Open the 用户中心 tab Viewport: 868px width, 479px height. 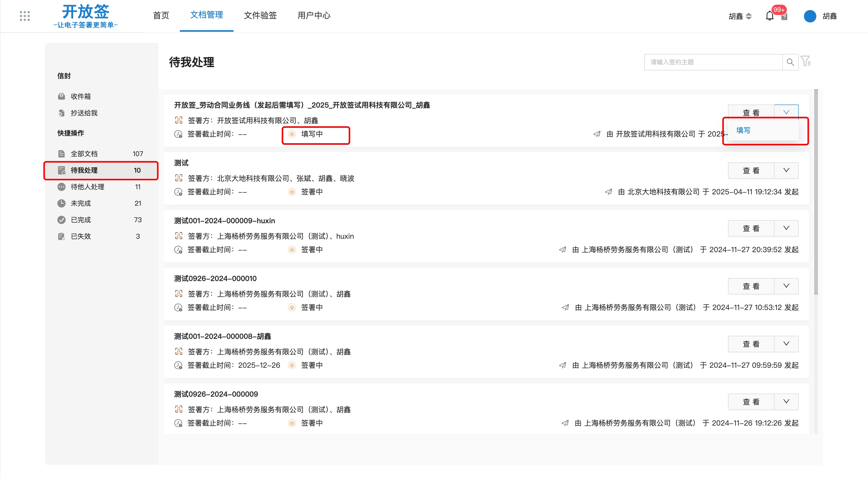point(314,15)
